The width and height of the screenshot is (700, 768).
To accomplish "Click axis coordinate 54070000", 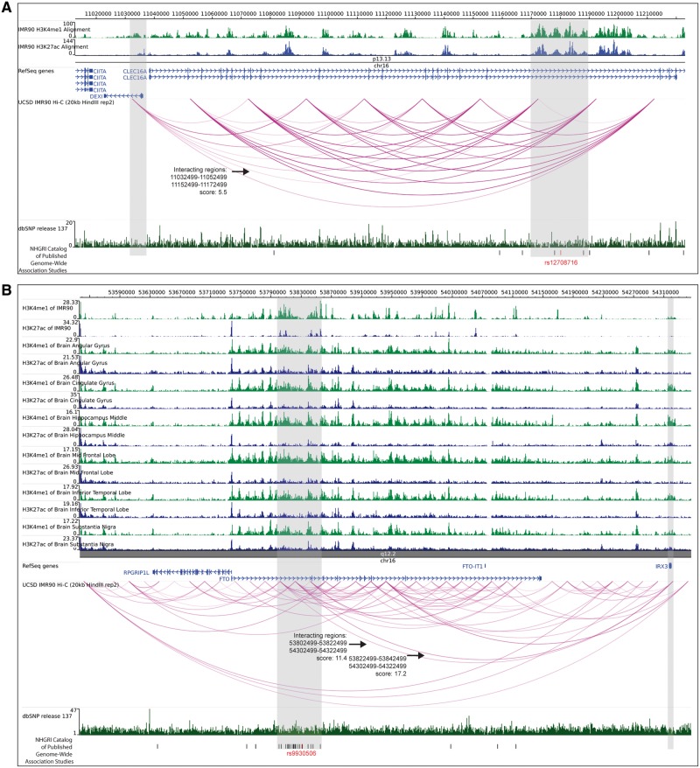I will coord(484,292).
